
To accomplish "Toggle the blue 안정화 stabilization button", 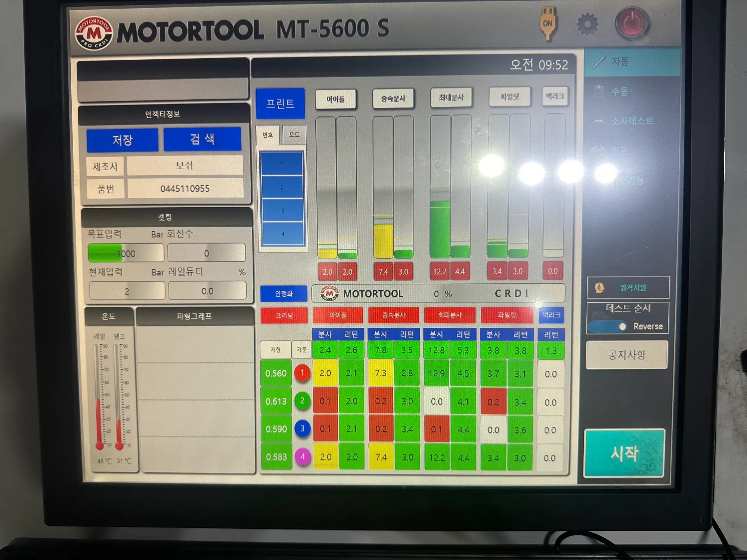I will pos(284,294).
